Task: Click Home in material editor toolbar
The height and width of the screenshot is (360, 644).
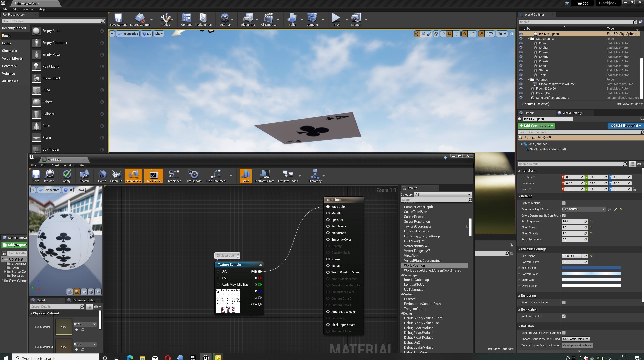Action: coord(102,176)
